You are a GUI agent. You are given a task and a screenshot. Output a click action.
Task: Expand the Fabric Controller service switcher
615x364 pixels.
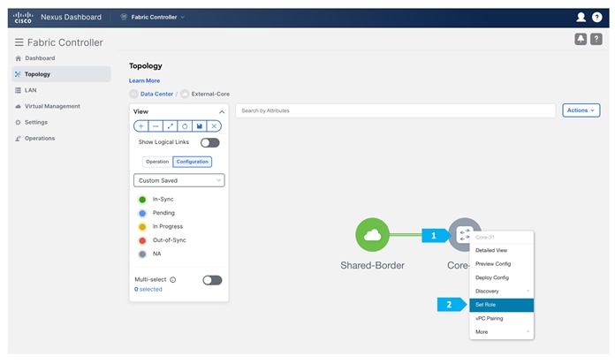[182, 18]
